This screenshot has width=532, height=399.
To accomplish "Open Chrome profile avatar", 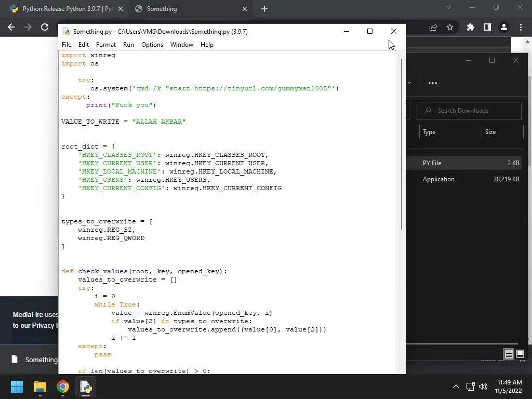I will click(x=504, y=27).
